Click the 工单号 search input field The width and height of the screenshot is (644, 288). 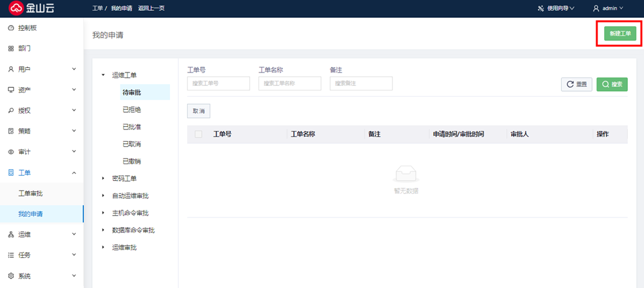(x=218, y=83)
